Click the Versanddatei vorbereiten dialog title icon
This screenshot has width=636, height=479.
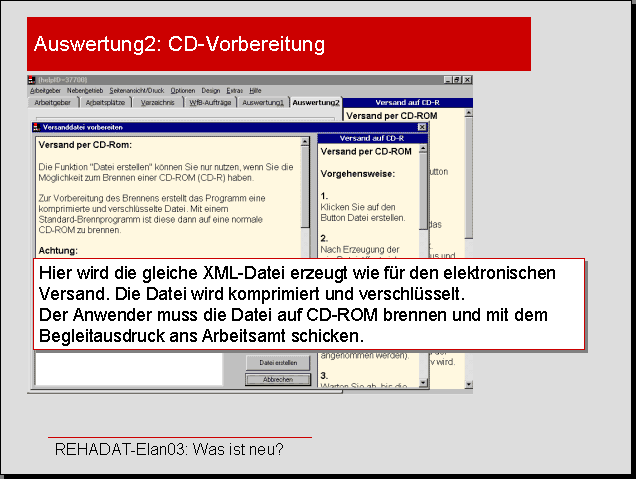pyautogui.click(x=37, y=128)
